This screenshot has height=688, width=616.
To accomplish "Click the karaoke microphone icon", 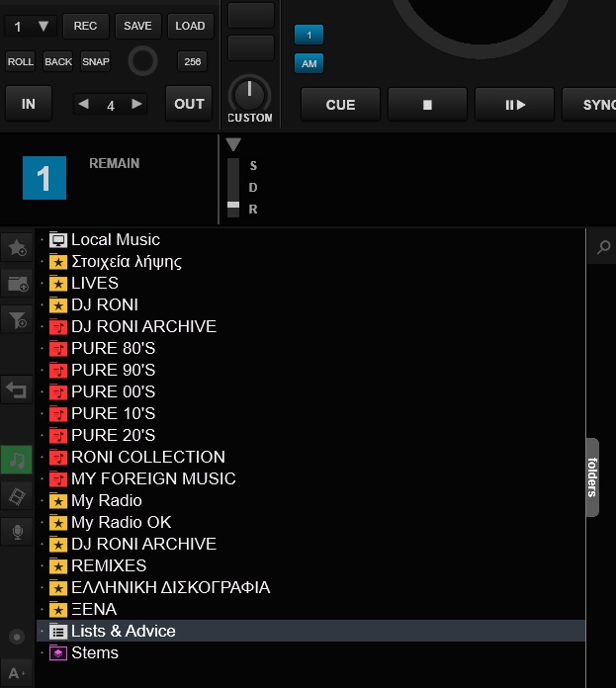I will (17, 532).
